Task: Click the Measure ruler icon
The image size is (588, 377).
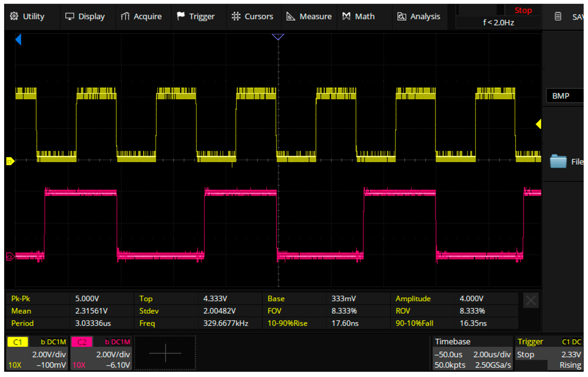Action: click(x=291, y=16)
